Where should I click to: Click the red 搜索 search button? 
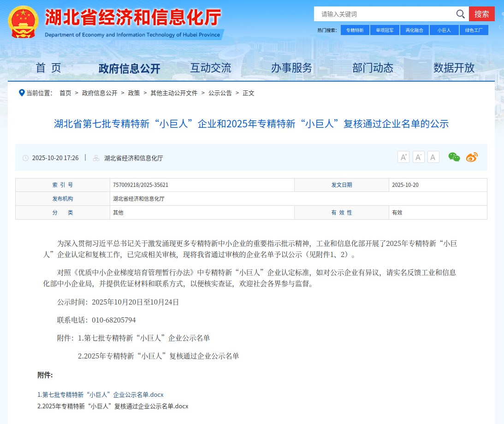(x=481, y=14)
